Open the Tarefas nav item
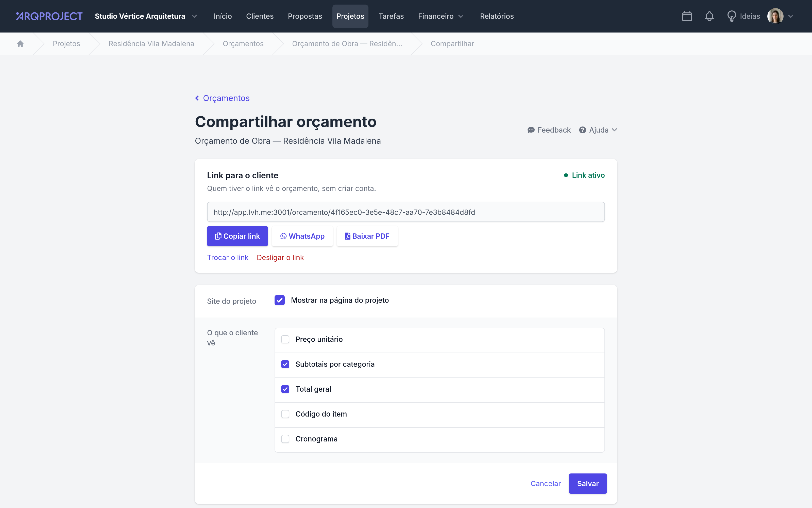Viewport: 812px width, 508px height. click(x=391, y=16)
